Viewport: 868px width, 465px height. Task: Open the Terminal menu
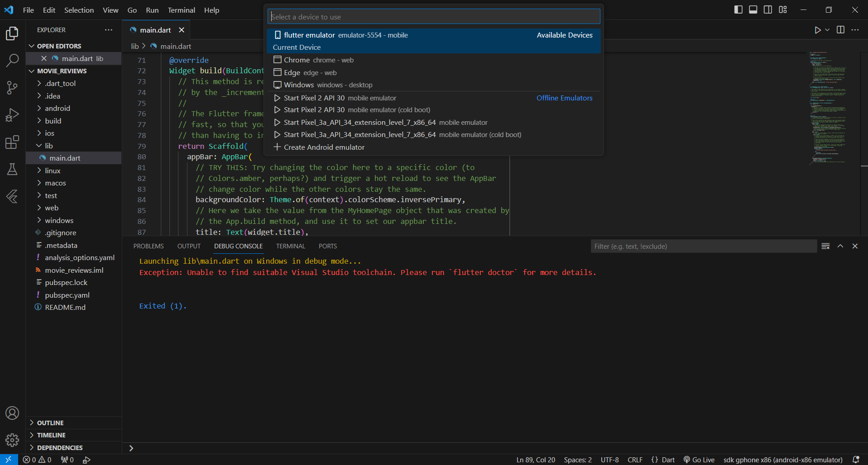181,10
